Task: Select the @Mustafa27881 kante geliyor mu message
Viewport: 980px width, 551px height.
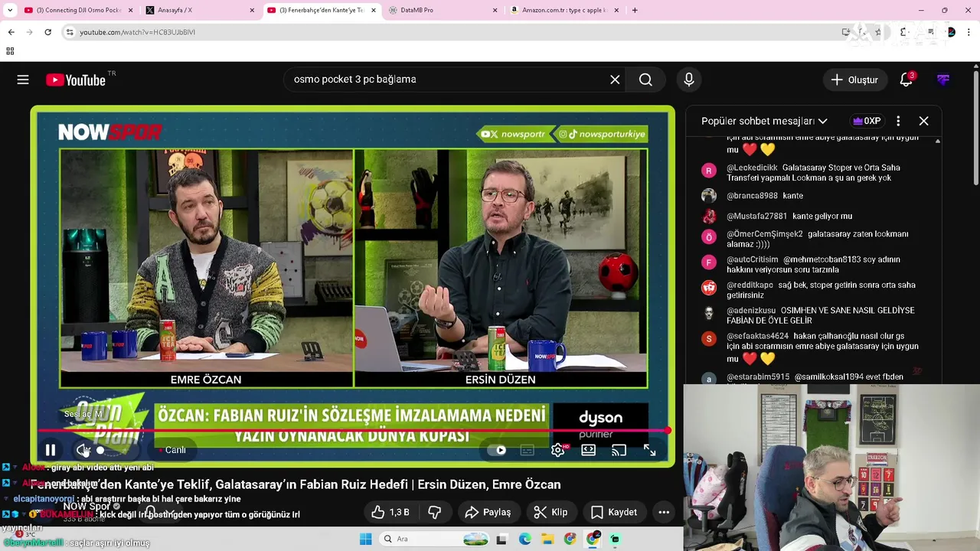Action: tap(814, 217)
